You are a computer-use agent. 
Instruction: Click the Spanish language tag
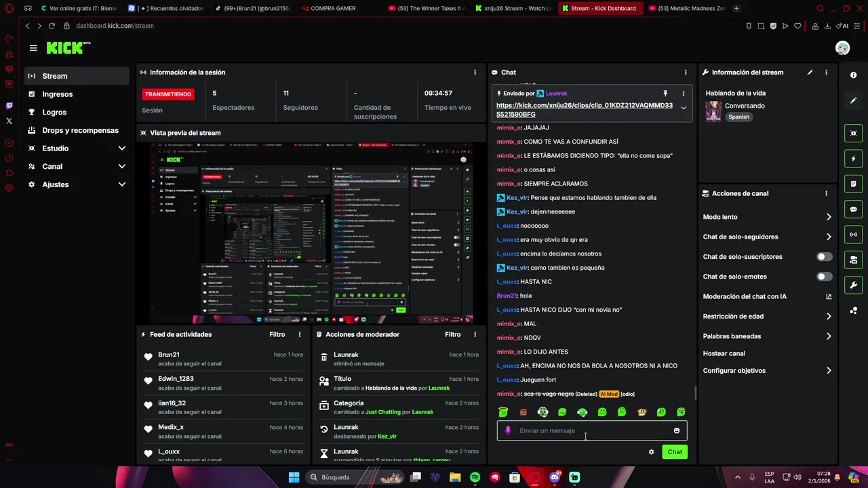738,117
